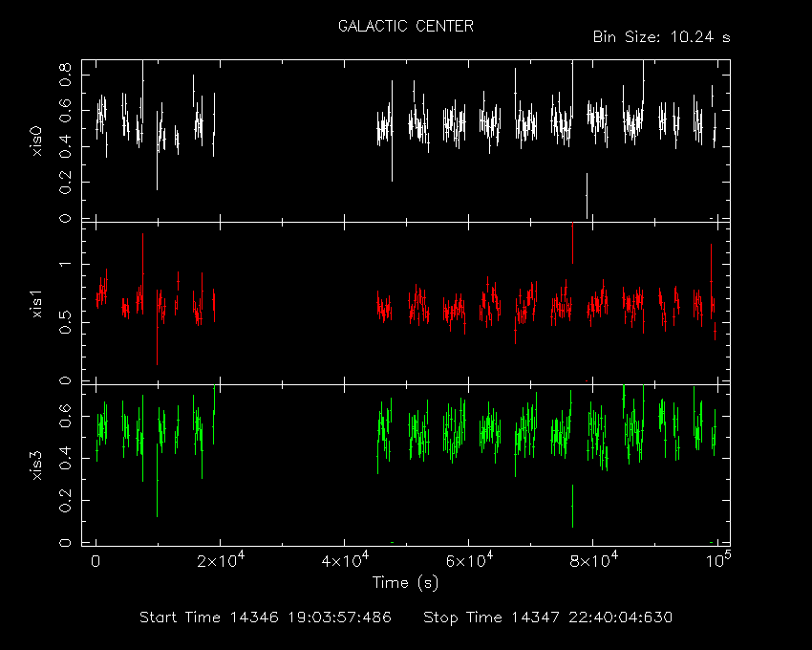Viewport: 812px width, 650px height.
Task: Click the 0.4 tick label on xis3 axis
Action: coord(65,458)
